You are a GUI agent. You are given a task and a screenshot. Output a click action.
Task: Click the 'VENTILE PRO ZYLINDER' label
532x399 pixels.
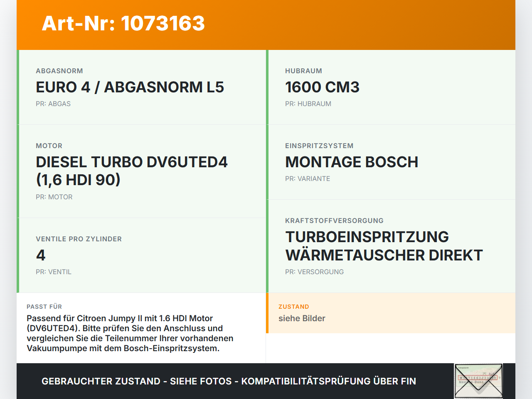[79, 239]
